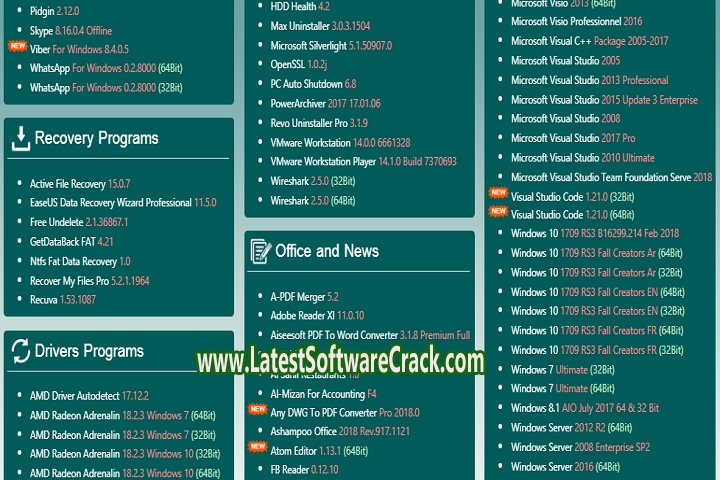Click the www.LatestSoftwareCrack.com watermark text
This screenshot has height=480, width=720.
click(x=340, y=361)
